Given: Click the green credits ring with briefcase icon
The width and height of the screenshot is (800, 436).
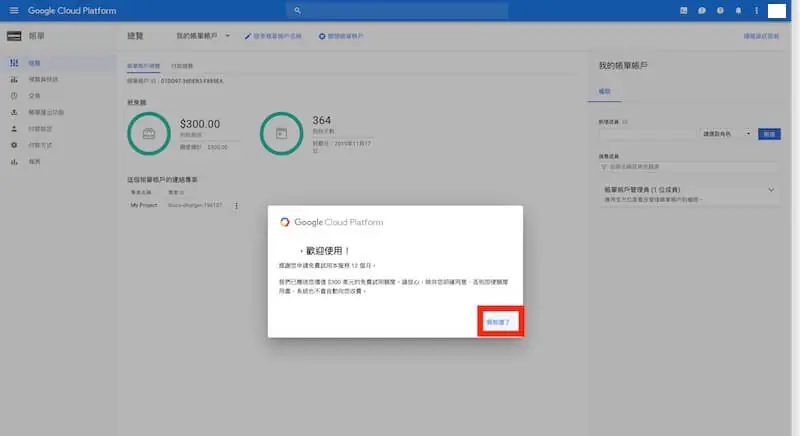Looking at the screenshot, I should tap(148, 134).
